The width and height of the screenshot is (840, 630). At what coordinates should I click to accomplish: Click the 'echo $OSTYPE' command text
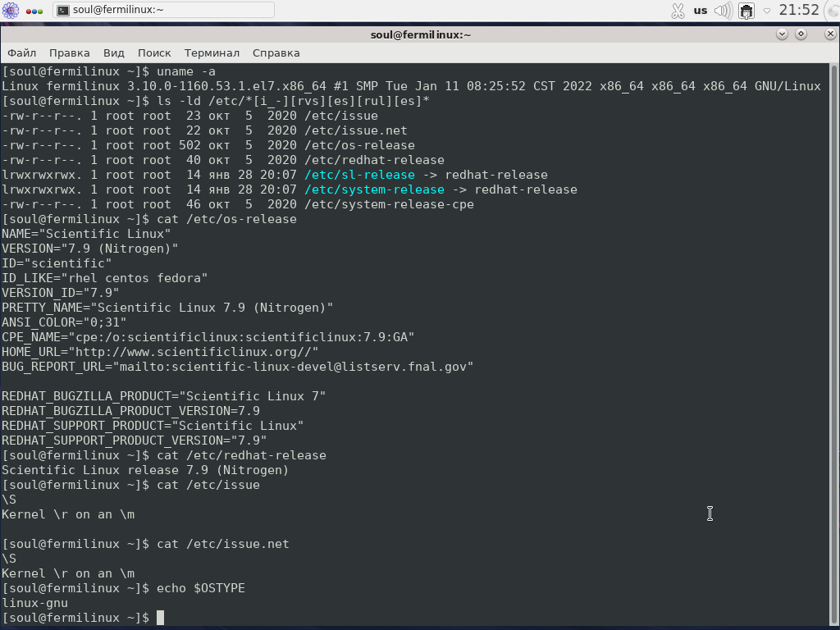(x=200, y=588)
